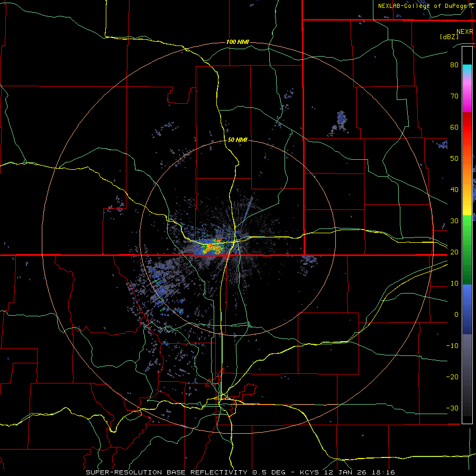Click the orange-red storm echo near radar center
Viewport: 476px width, 476px height.
pos(213,248)
